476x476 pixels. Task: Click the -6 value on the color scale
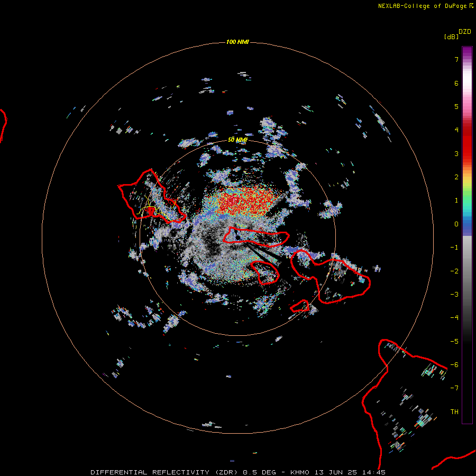(454, 365)
